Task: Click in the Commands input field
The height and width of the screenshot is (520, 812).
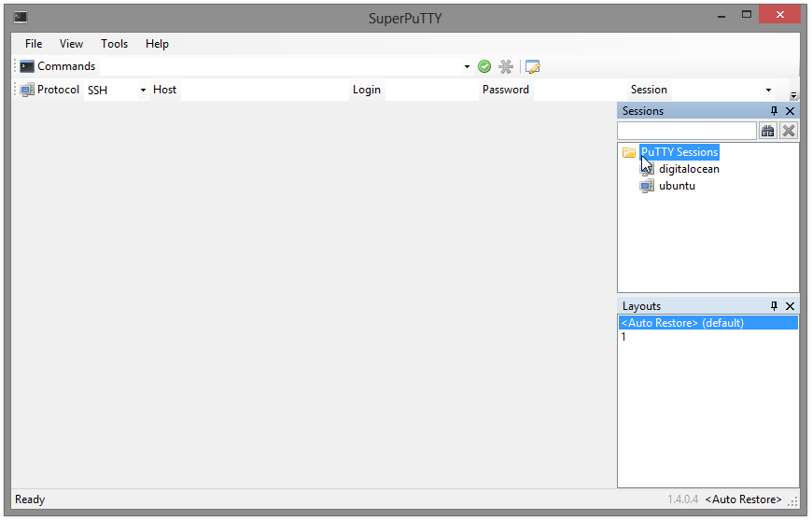Action: pyautogui.click(x=281, y=66)
